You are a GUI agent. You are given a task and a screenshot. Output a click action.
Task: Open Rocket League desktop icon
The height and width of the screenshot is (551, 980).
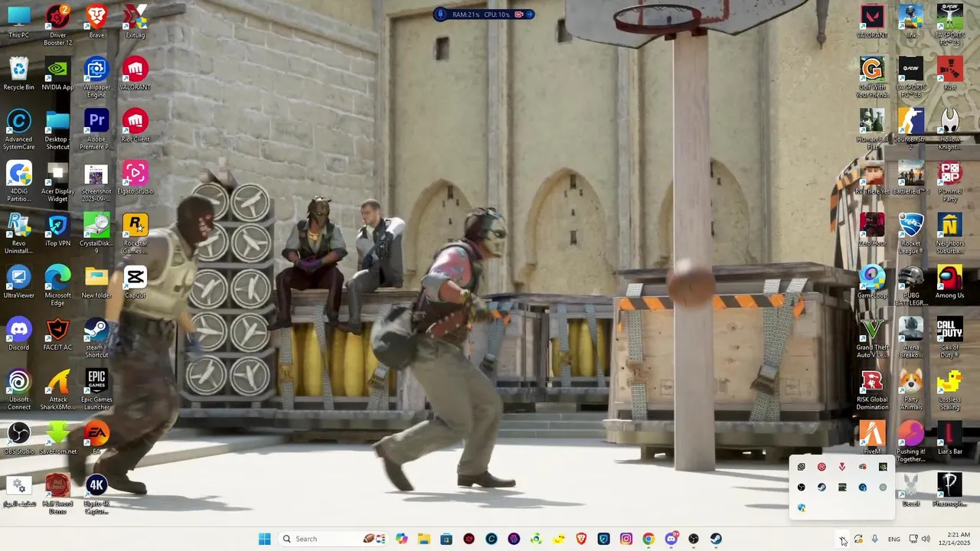910,233
